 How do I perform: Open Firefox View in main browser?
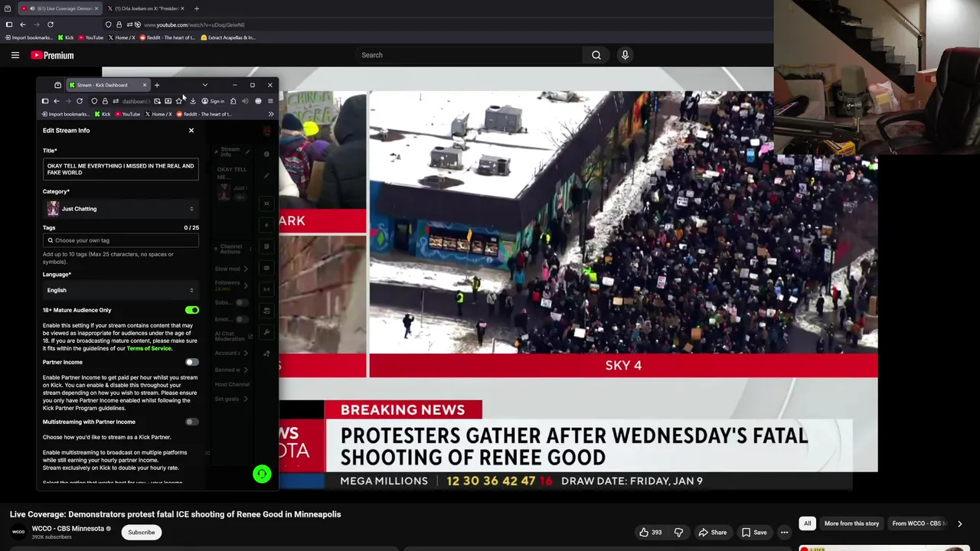(7, 8)
